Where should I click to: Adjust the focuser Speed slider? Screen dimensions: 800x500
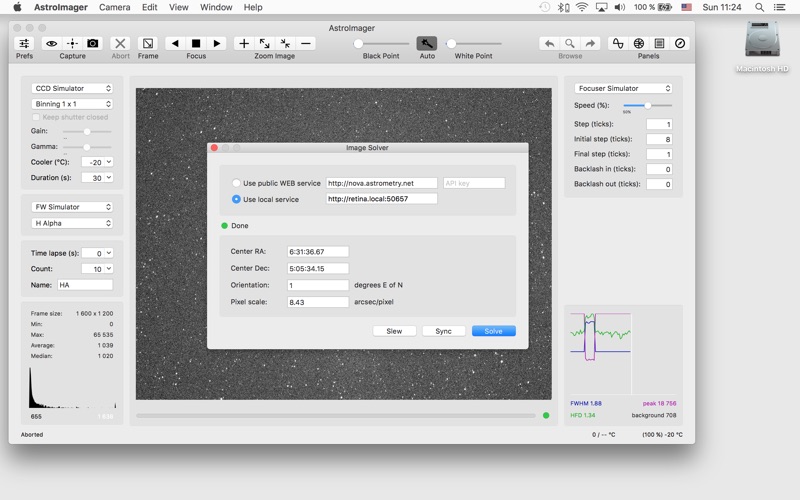[647, 105]
